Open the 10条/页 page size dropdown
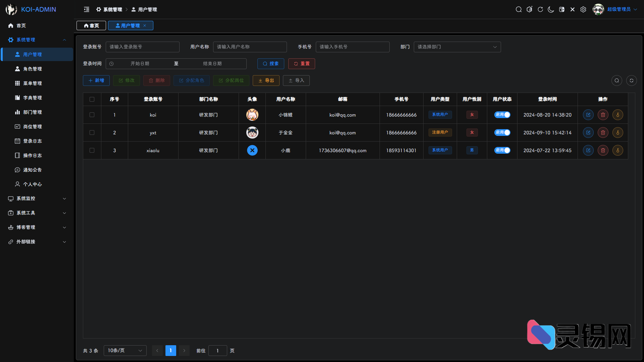The image size is (644, 362). (x=125, y=351)
